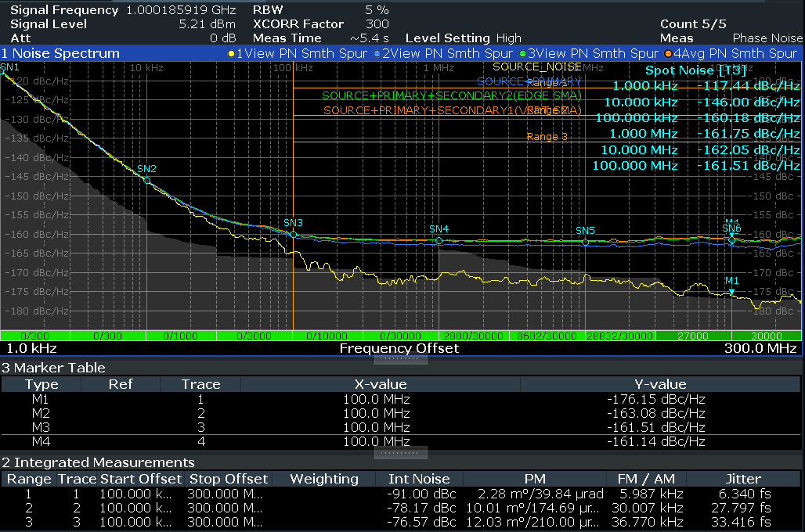Click the XCORR Factor value
805x532 pixels.
click(x=377, y=24)
